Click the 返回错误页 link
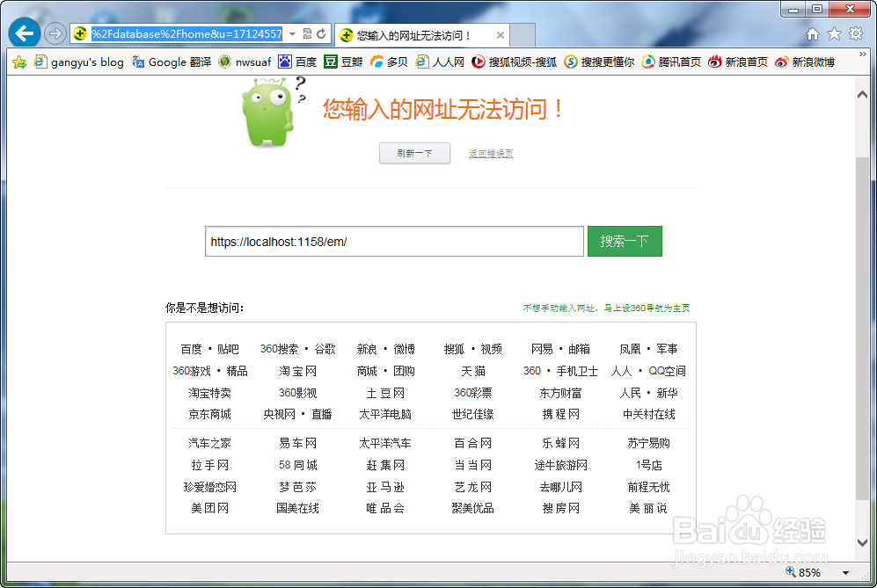877x588 pixels. [491, 153]
